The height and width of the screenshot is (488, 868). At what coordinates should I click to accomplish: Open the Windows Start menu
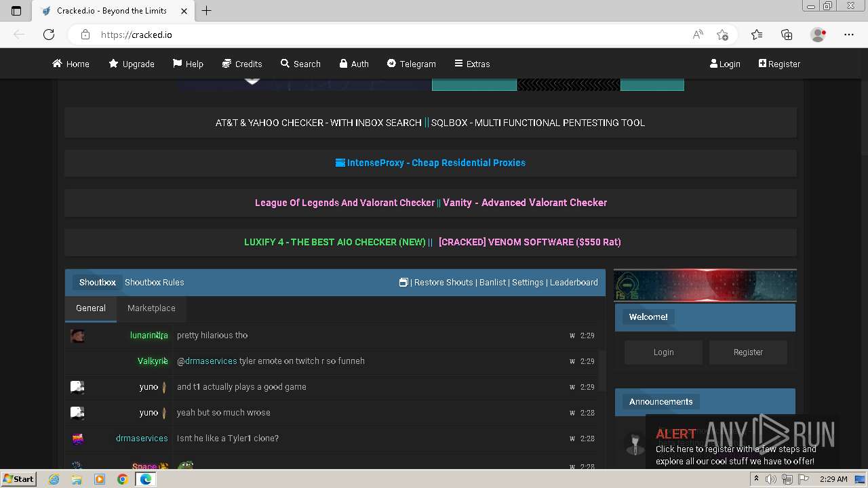(19, 479)
